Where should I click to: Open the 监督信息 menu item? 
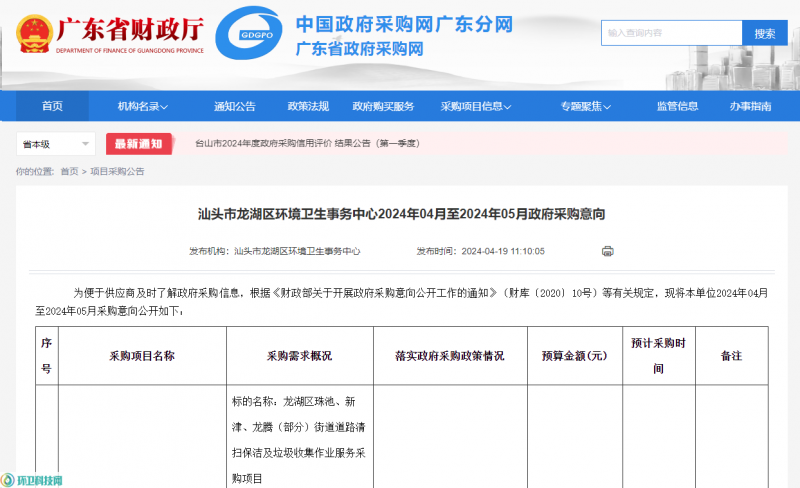[x=677, y=106]
